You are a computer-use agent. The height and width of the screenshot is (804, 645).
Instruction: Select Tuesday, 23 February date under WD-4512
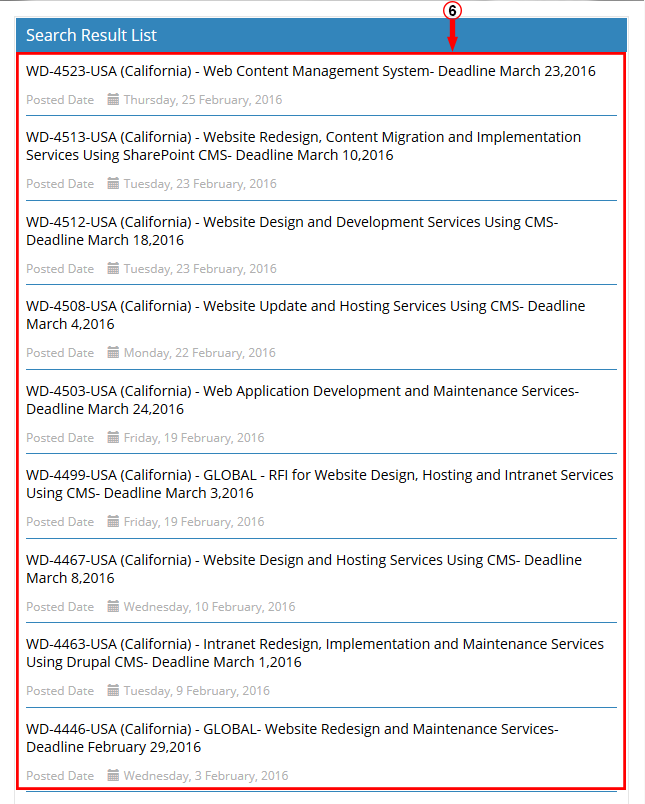pyautogui.click(x=200, y=269)
